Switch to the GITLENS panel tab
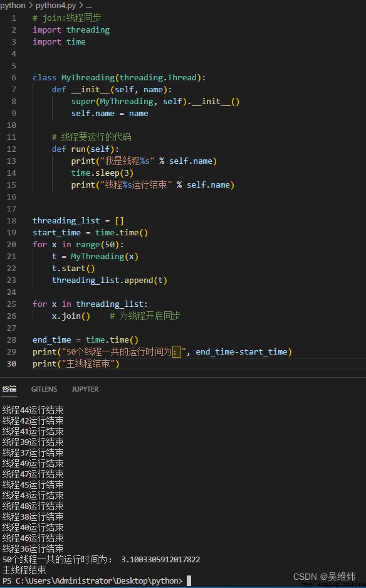 [x=44, y=389]
